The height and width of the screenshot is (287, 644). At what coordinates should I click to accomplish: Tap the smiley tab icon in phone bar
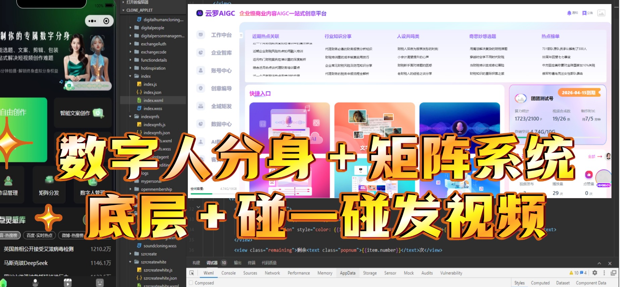(100, 283)
